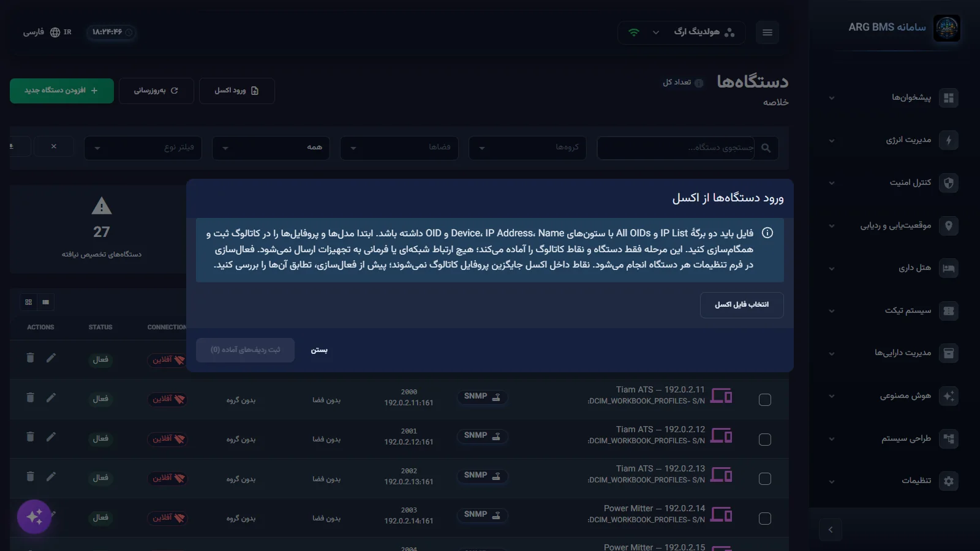Delete the Tiam ATS 192.0.2.12 device
This screenshot has width=980, height=551.
point(30,437)
